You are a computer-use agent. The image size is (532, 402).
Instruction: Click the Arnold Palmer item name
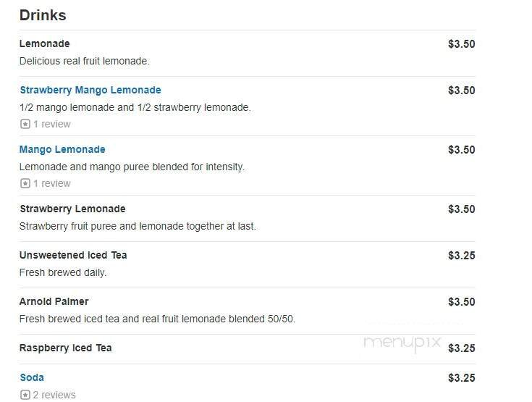point(54,302)
